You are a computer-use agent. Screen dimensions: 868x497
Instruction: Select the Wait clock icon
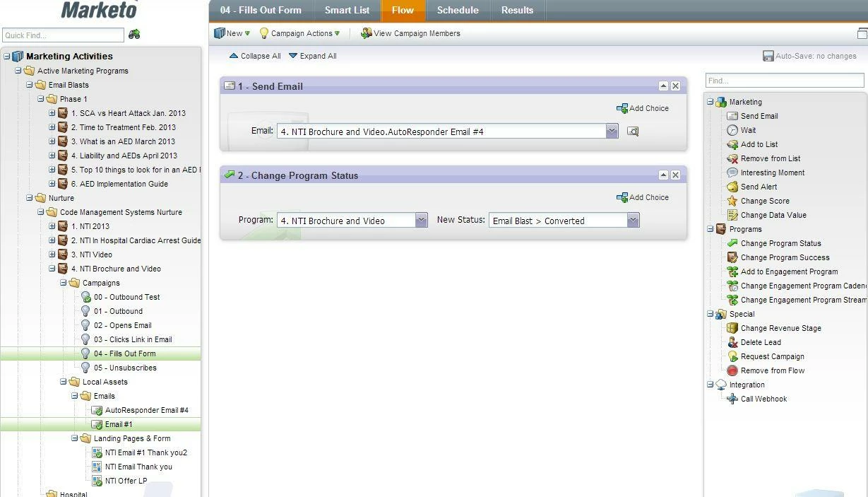732,130
